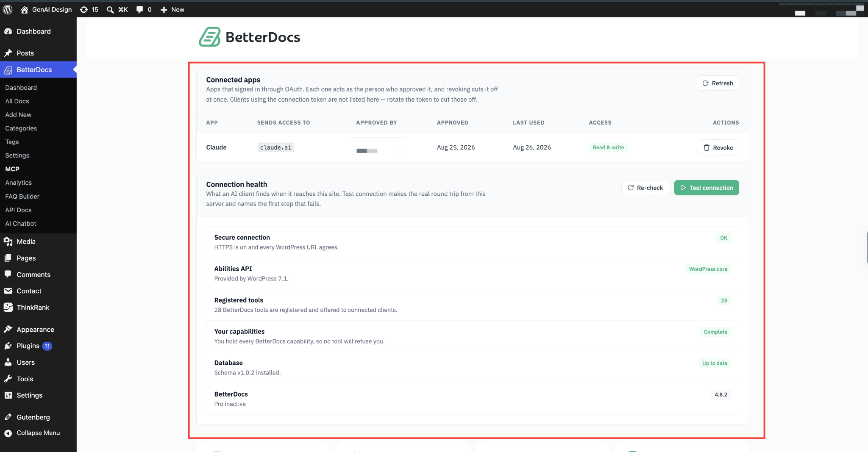Click the APPROVED BY column header
This screenshot has width=868, height=452.
tap(376, 122)
